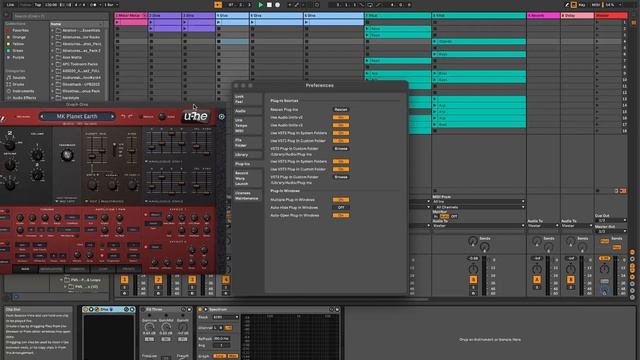The width and height of the screenshot is (640, 360).
Task: Toggle the B Delay return track activator
Action: point(571,280)
